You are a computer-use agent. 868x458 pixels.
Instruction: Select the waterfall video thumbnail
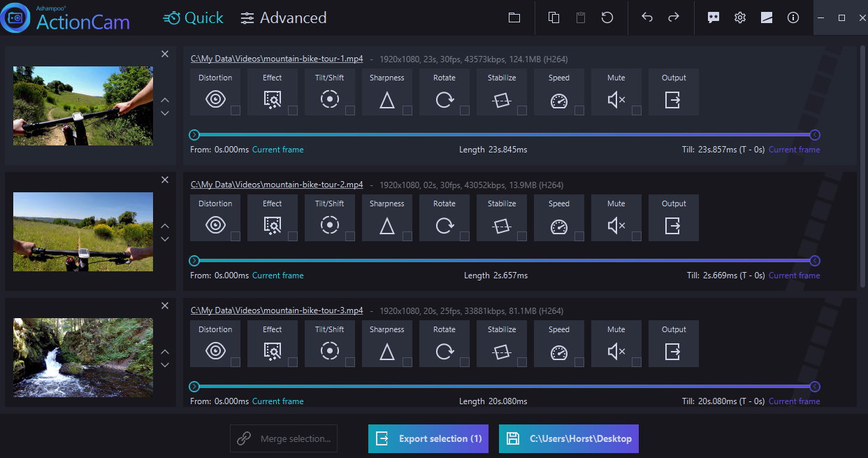tap(82, 357)
